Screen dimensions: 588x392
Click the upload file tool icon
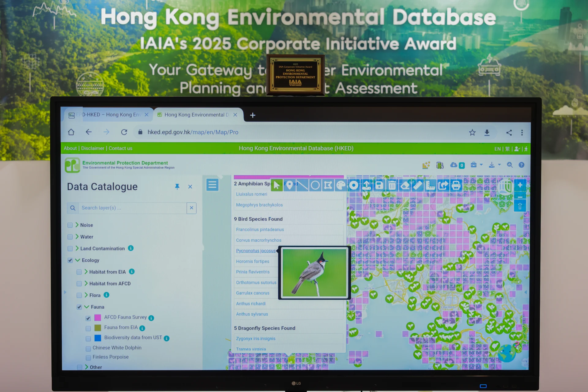[367, 185]
